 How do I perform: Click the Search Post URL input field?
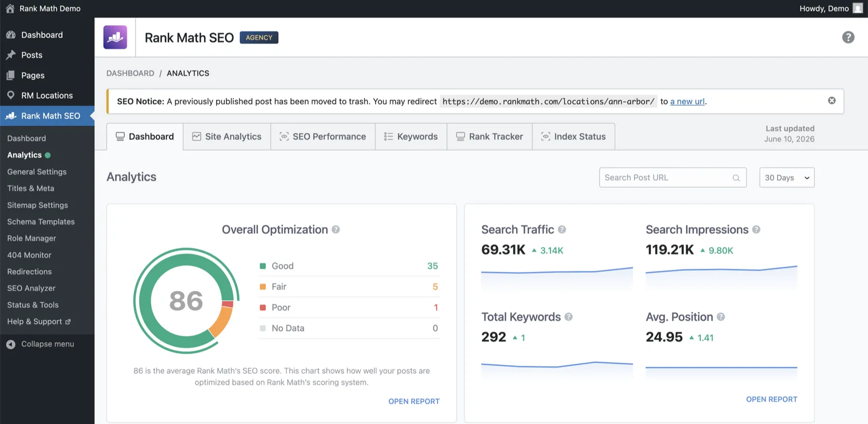pyautogui.click(x=673, y=178)
